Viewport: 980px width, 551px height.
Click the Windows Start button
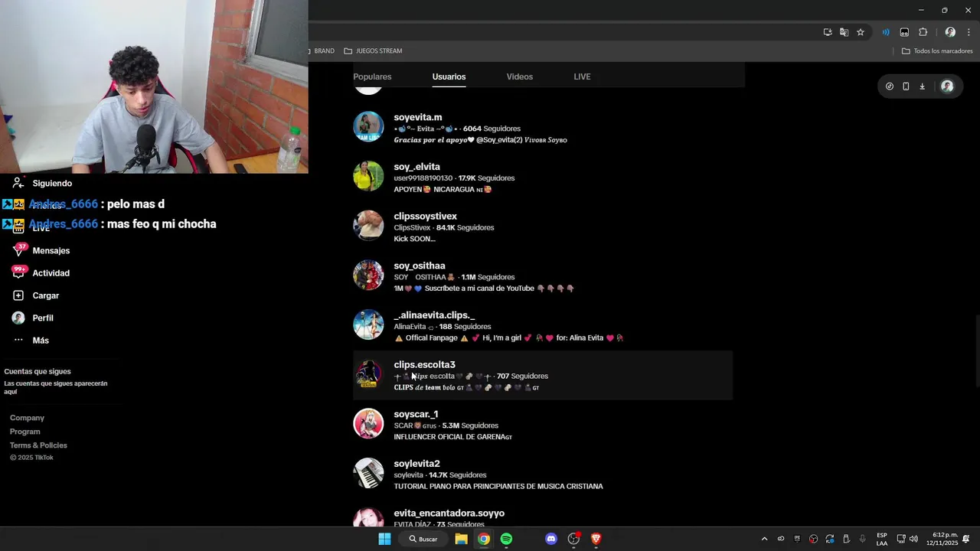(x=384, y=539)
